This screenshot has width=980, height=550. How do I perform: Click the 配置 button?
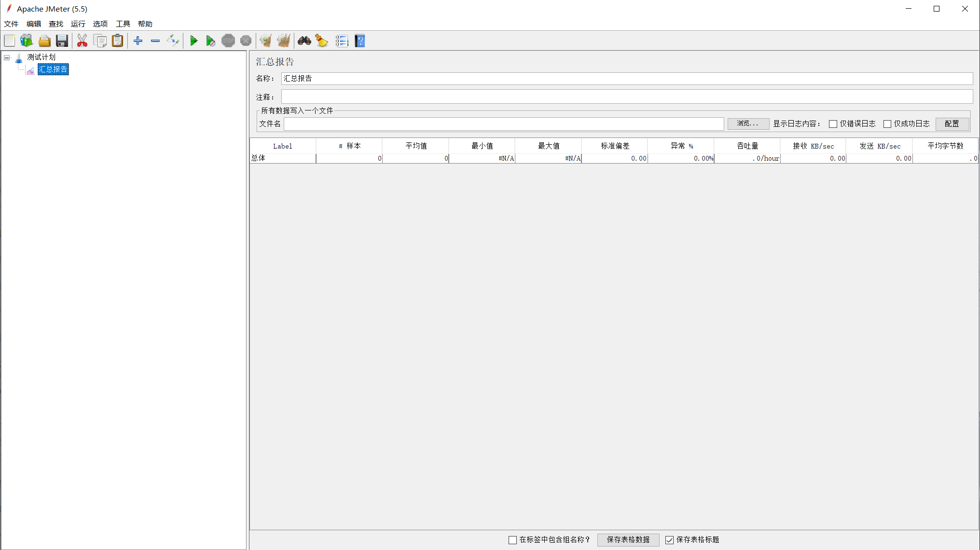click(952, 124)
